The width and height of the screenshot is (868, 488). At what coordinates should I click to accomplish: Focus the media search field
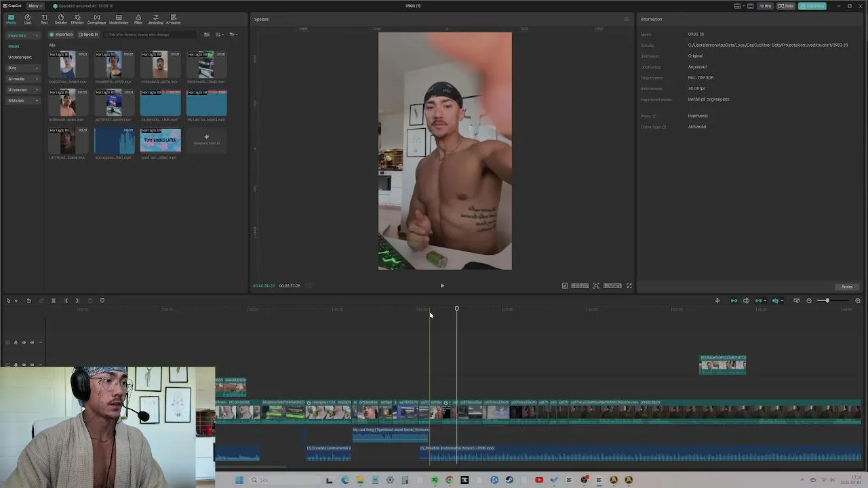pos(151,35)
